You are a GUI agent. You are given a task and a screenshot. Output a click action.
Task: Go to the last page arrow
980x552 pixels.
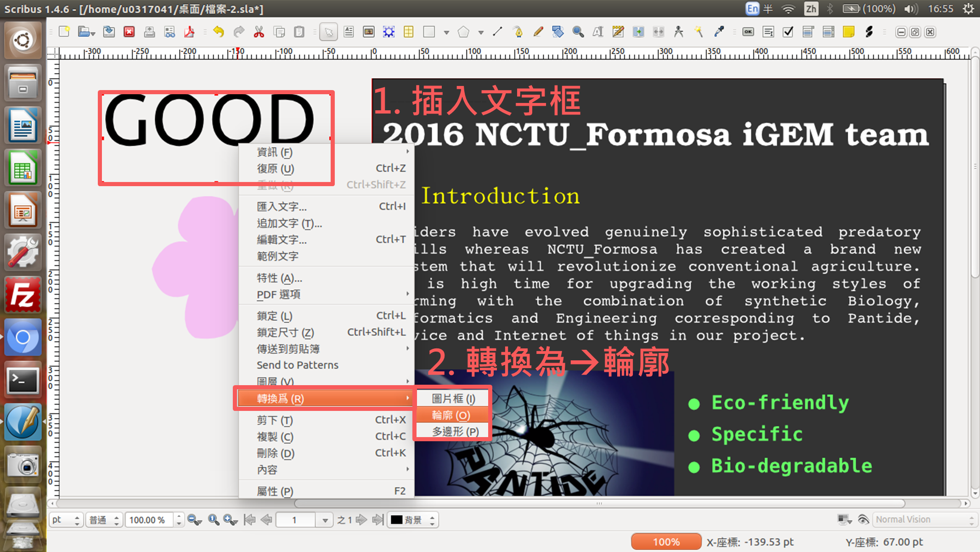tap(377, 520)
